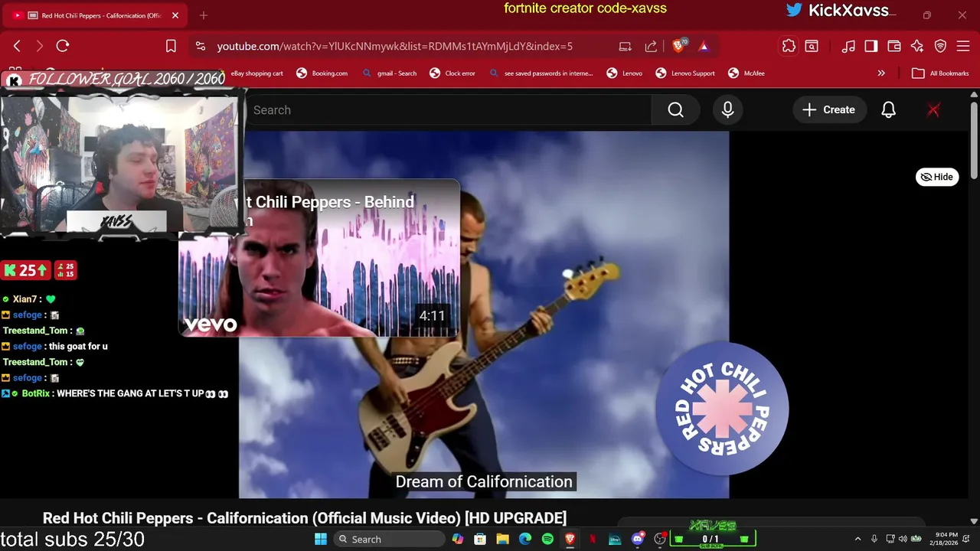Open the browser hamburger main menu

[963, 46]
